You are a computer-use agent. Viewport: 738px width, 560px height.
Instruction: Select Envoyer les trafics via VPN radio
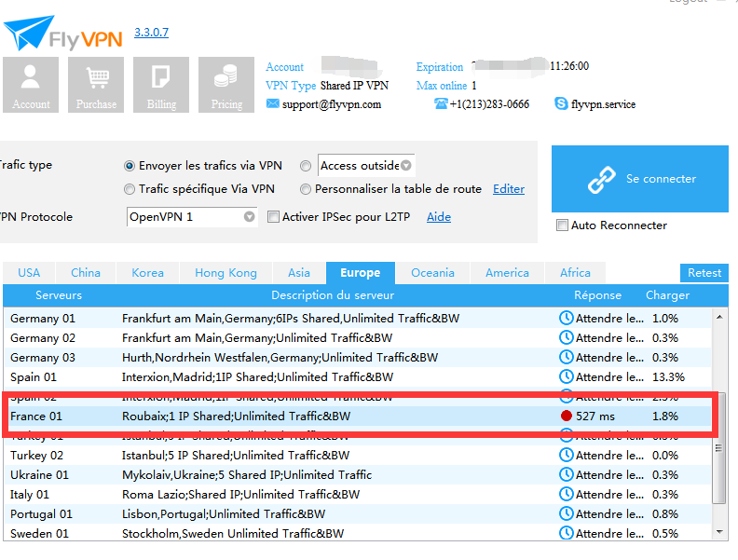coord(129,166)
